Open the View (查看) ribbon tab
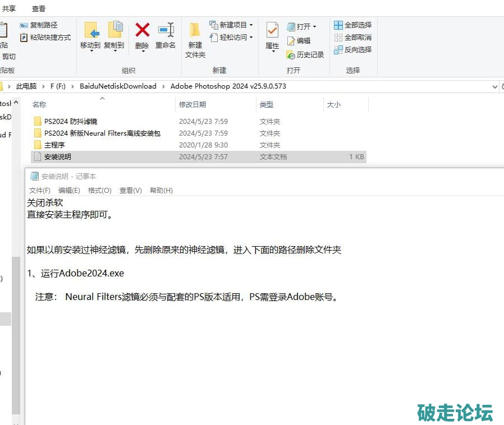Image resolution: width=504 pixels, height=425 pixels. pyautogui.click(x=39, y=9)
